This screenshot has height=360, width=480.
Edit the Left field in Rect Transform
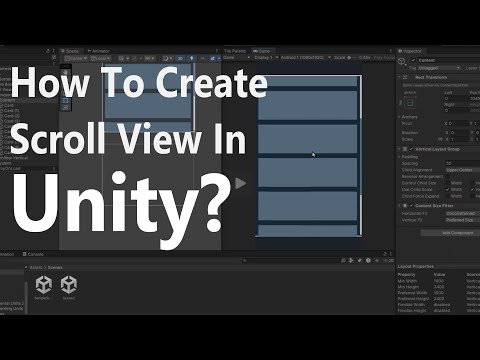(456, 99)
